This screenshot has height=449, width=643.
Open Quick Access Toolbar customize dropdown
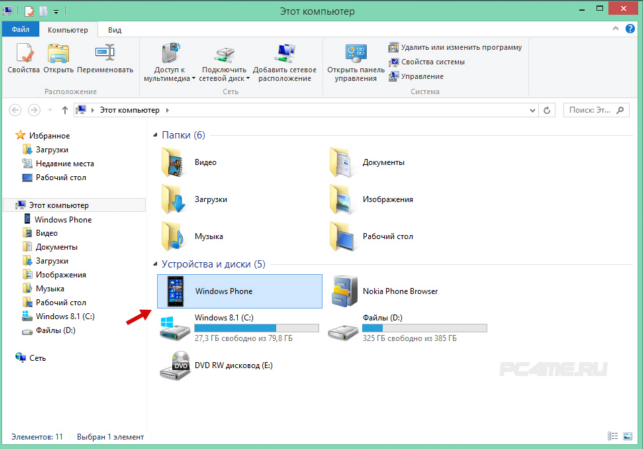coord(56,11)
